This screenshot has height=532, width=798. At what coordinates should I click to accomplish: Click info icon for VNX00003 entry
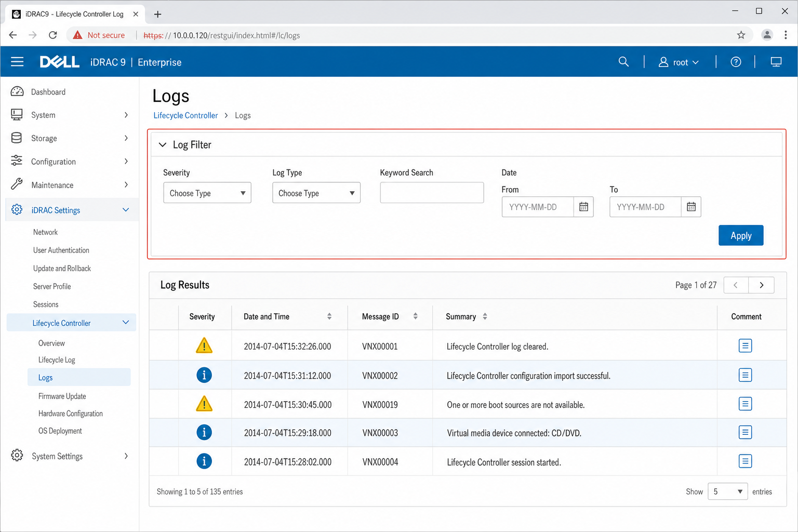[x=204, y=432]
